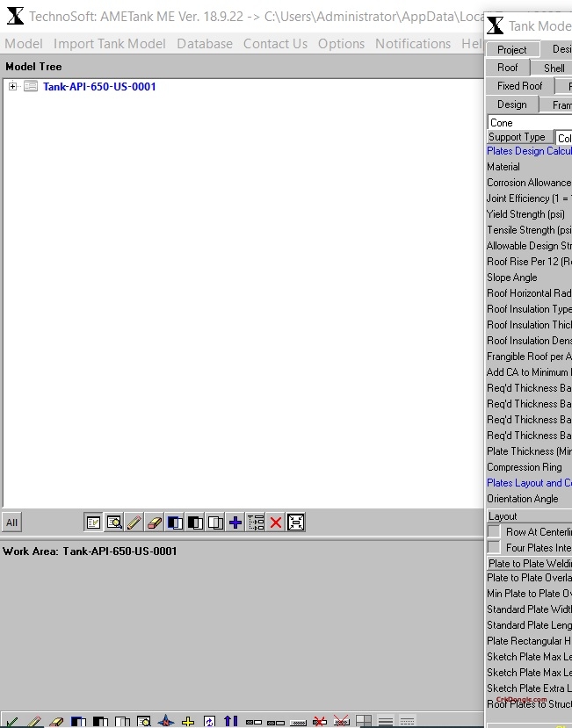572x728 pixels.
Task: Toggle the Row At Centerline checkbox
Action: (494, 531)
